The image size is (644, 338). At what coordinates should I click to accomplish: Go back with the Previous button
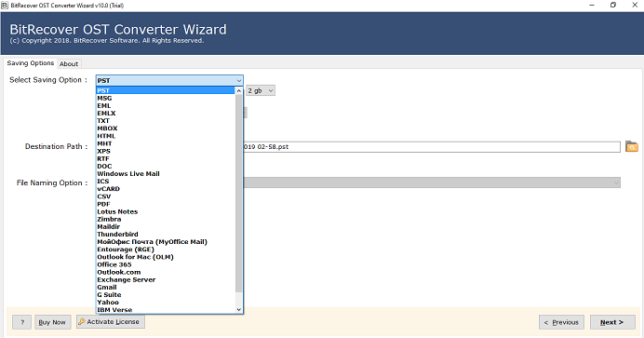pos(561,322)
